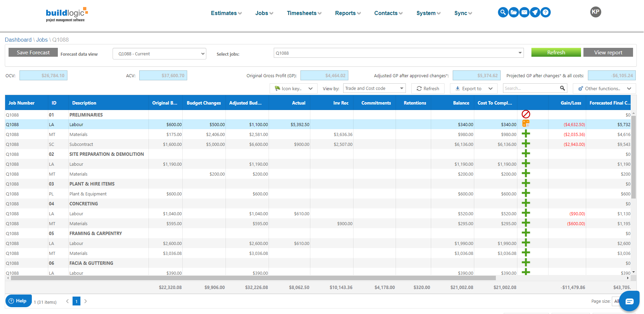Click the Refresh icon above the grid
The width and height of the screenshot is (644, 314).
[428, 88]
